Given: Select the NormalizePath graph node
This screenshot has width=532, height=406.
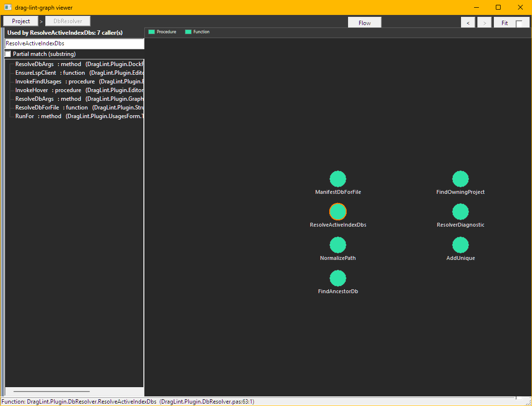Looking at the screenshot, I should pyautogui.click(x=338, y=245).
